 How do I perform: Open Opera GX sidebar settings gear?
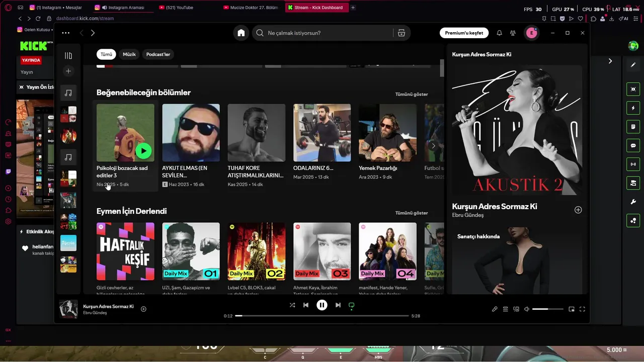pos(8,221)
